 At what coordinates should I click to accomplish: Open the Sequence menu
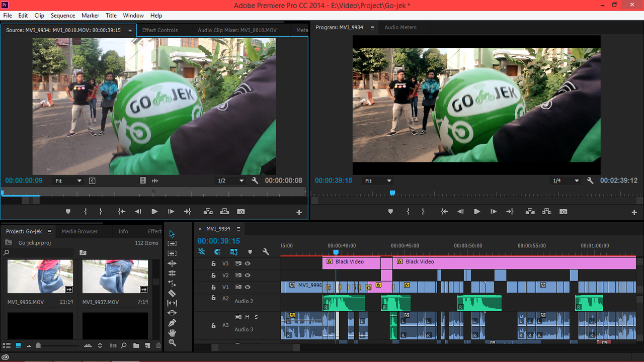pyautogui.click(x=63, y=16)
